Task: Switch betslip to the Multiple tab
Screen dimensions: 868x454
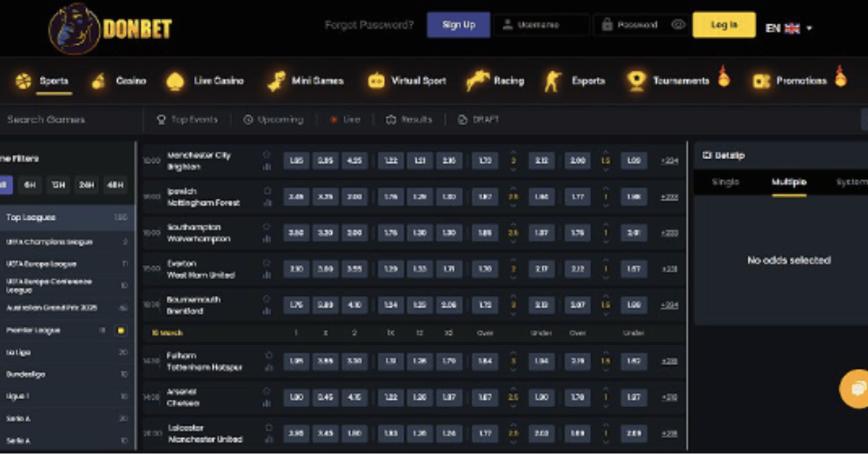Action: [788, 182]
